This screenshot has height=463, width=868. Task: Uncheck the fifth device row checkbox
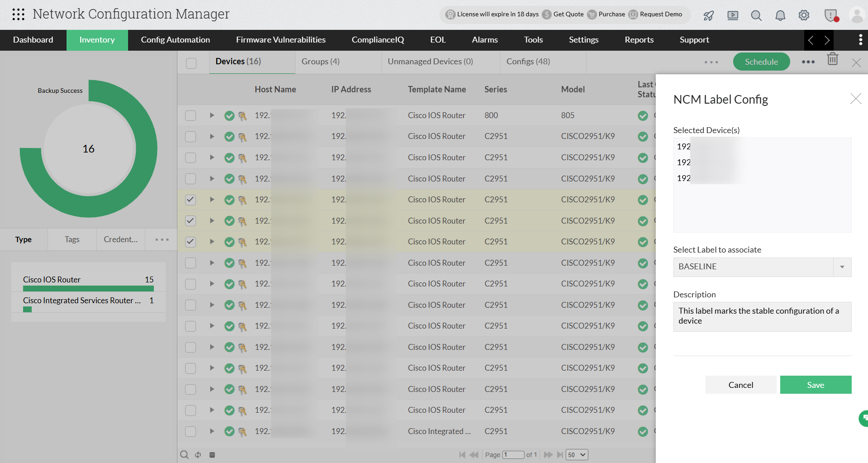pyautogui.click(x=190, y=200)
